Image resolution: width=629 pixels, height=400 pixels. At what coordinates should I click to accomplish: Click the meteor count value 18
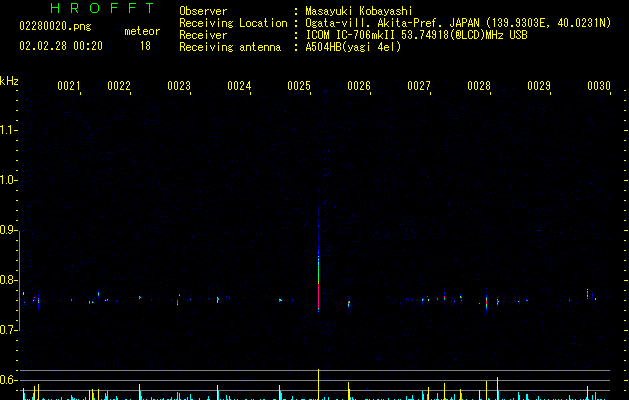point(145,46)
